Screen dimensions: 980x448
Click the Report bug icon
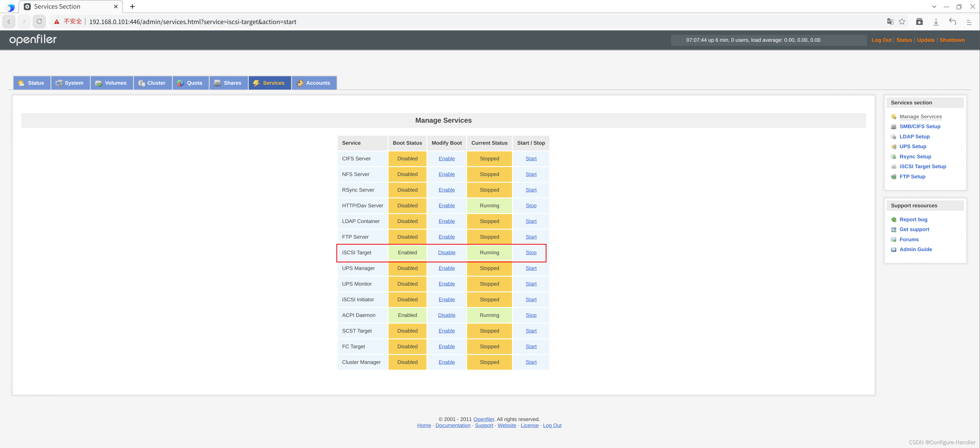pyautogui.click(x=894, y=220)
